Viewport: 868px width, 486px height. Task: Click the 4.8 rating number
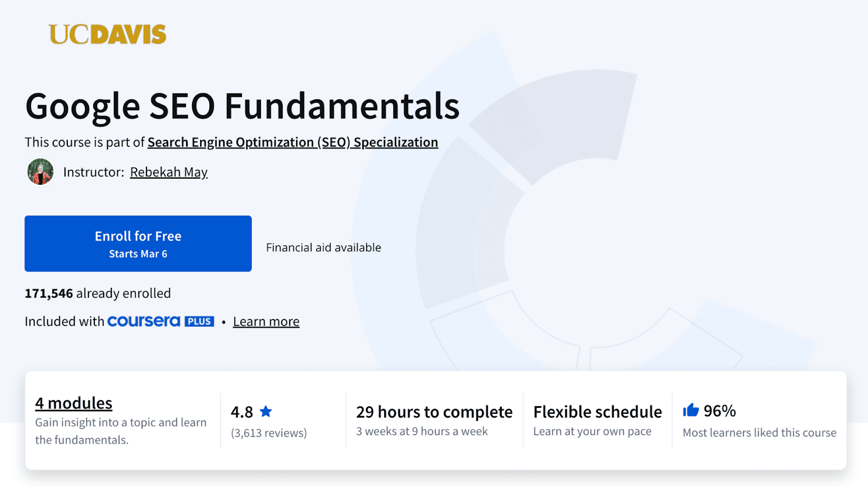coord(242,412)
